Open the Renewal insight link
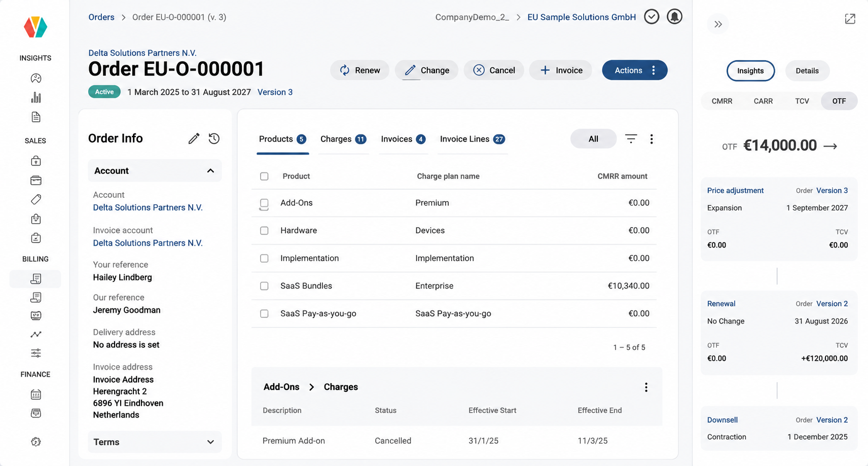The width and height of the screenshot is (868, 466). click(x=721, y=304)
